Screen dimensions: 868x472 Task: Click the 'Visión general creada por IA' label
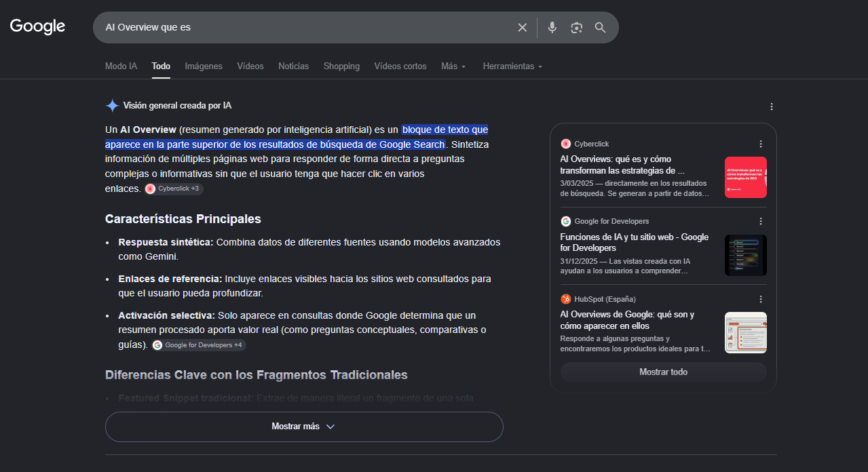177,106
